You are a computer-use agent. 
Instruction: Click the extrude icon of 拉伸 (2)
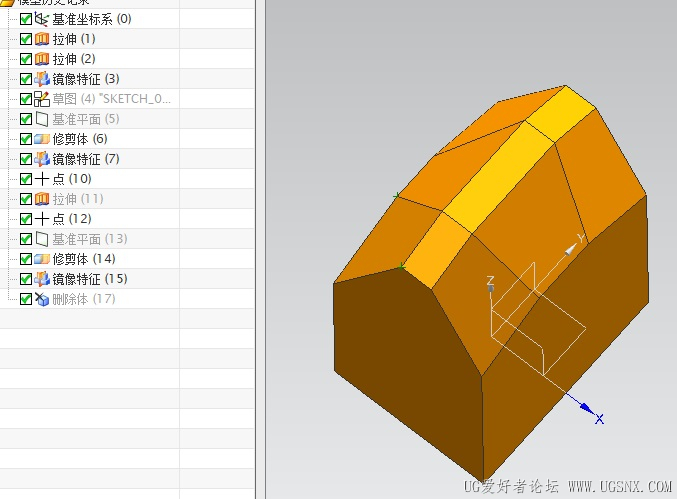(42, 59)
